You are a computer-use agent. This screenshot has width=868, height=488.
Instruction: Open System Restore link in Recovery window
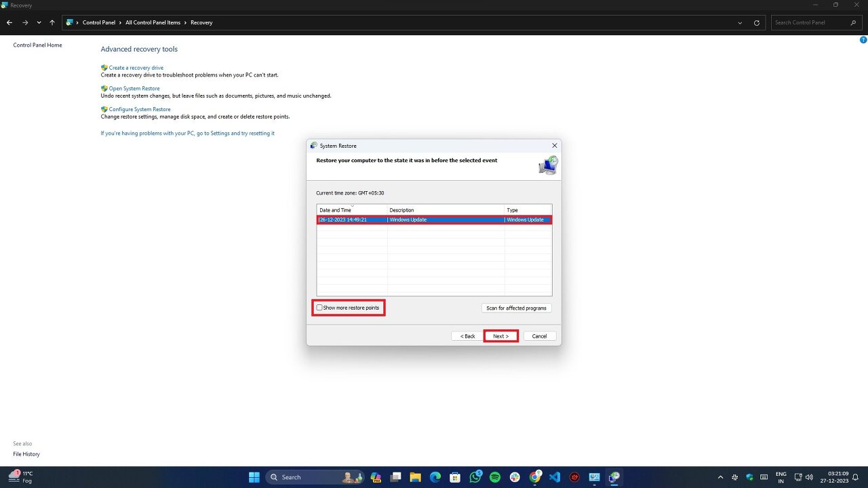tap(134, 89)
